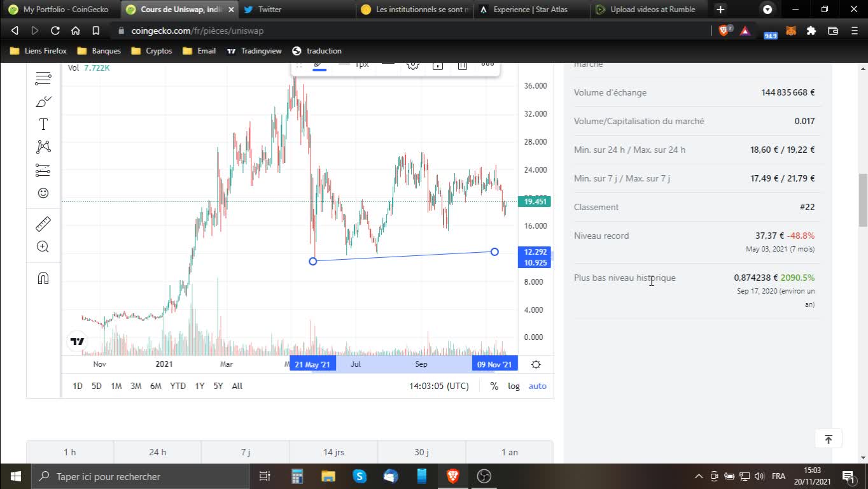Select the ruler Measure tool
Screen dimensions: 868x489
pyautogui.click(x=43, y=224)
